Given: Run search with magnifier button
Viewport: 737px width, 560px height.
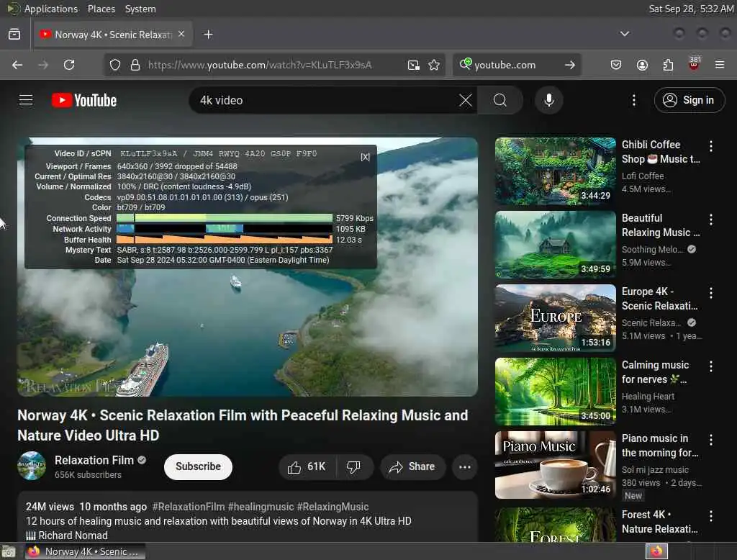Looking at the screenshot, I should click(x=500, y=100).
